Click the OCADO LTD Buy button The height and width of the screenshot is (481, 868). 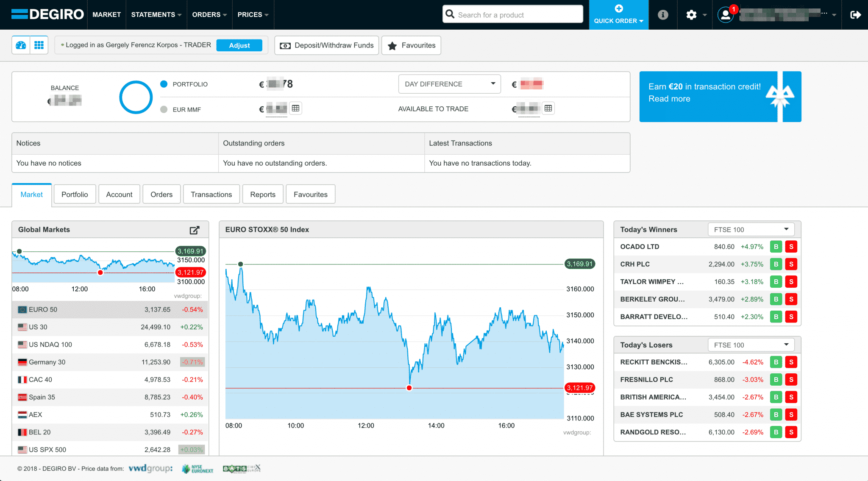click(x=775, y=246)
